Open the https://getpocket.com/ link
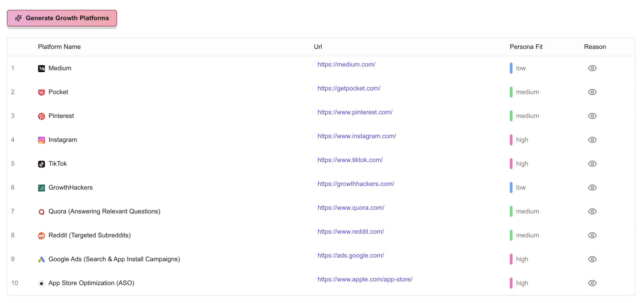 click(x=349, y=88)
